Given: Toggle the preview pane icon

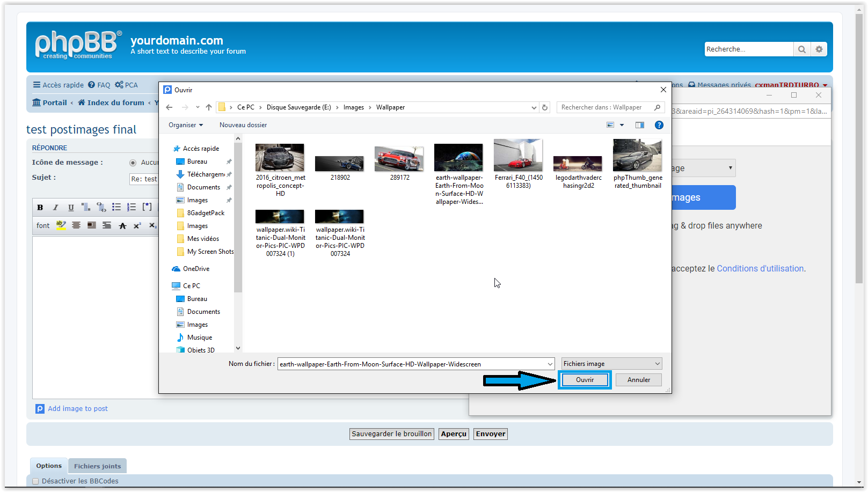Looking at the screenshot, I should click(640, 125).
